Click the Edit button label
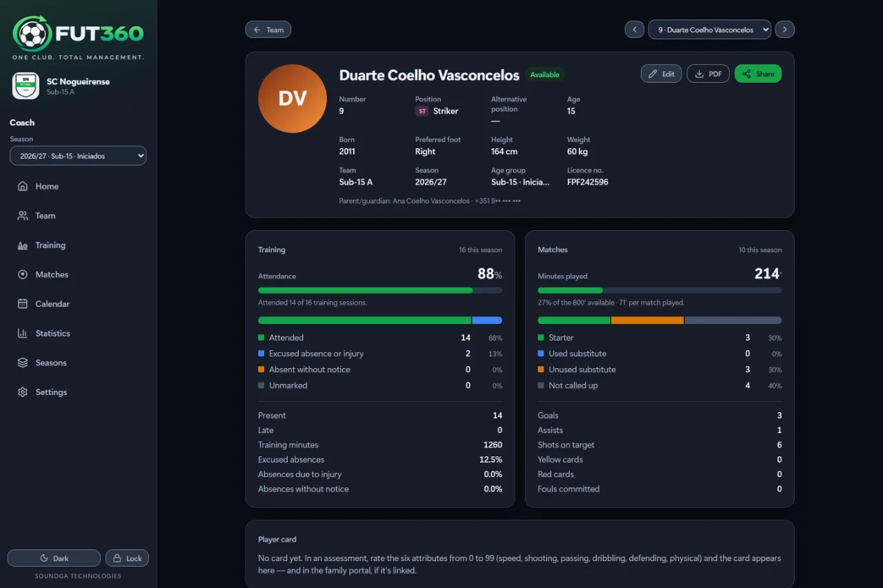883x588 pixels. pos(668,74)
